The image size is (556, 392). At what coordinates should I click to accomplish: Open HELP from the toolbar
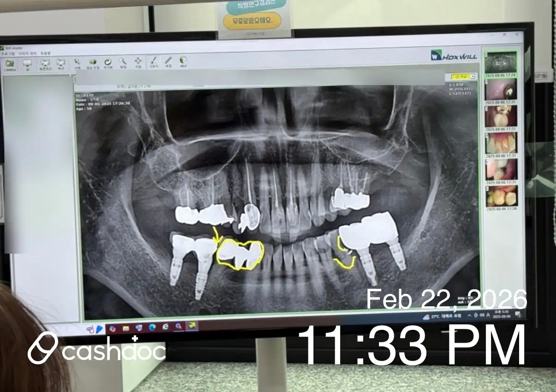tap(183, 61)
